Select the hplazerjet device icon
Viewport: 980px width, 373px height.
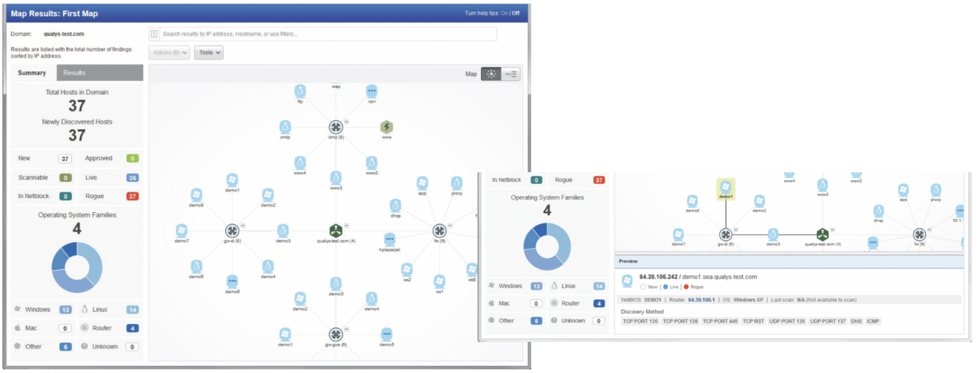(x=389, y=239)
